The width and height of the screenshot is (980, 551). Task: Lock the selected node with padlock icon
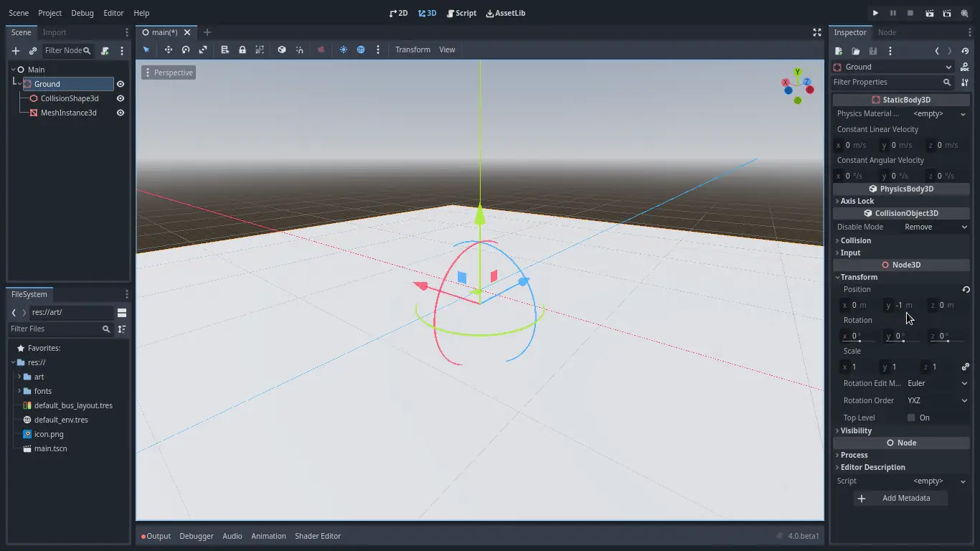242,50
